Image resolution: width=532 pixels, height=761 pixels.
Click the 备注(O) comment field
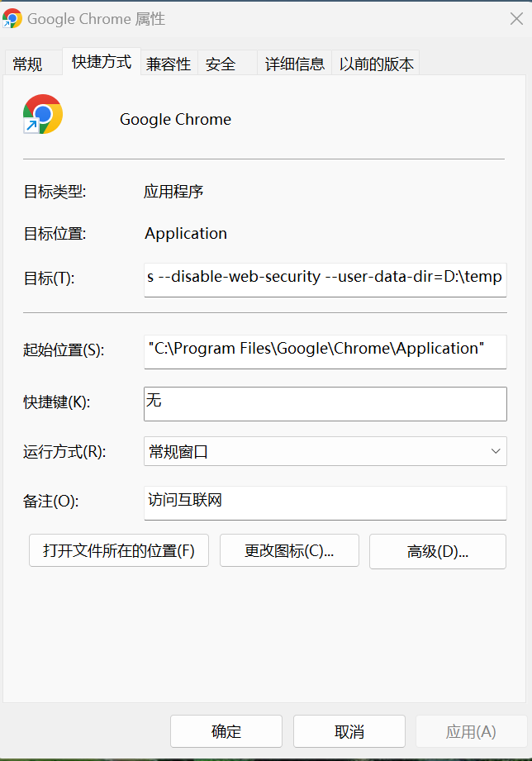pos(324,502)
